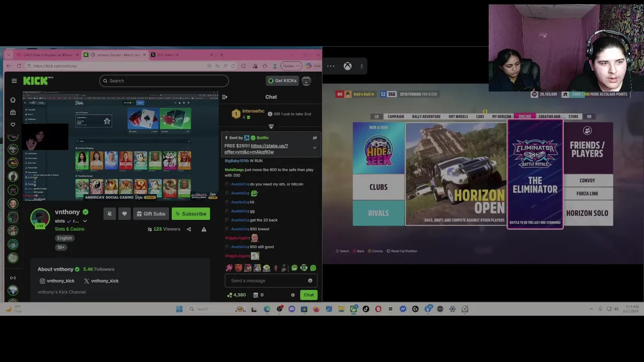Open the Slots & Casino category

point(69,229)
